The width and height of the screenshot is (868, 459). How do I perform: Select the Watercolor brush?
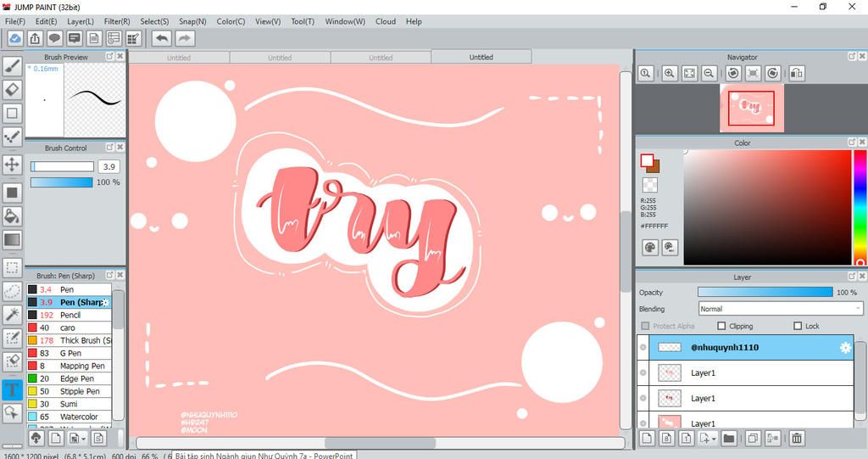(x=70, y=417)
